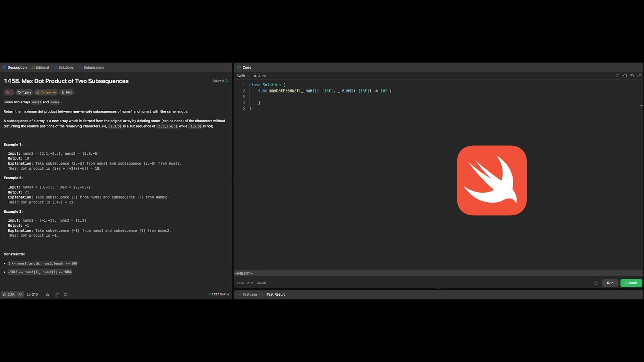Dislike the problem with thumbs down
This screenshot has width=644, height=362.
21,294
